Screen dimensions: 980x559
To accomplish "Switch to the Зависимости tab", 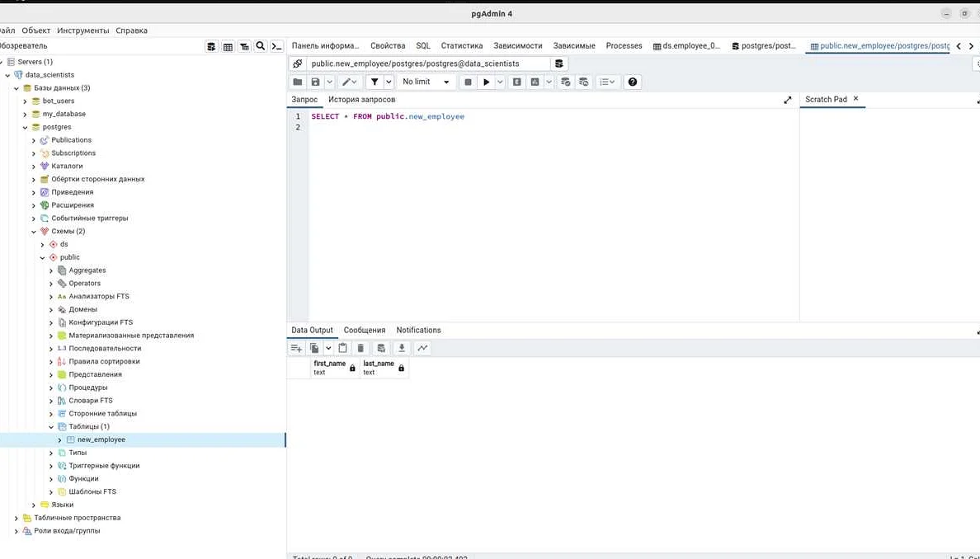I will tap(517, 45).
